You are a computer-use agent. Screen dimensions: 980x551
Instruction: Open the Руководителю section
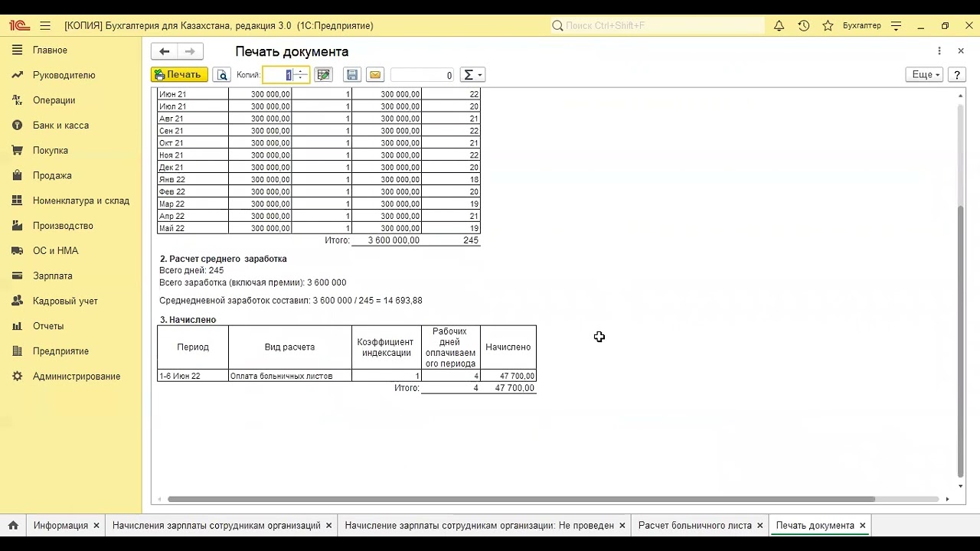(x=64, y=75)
